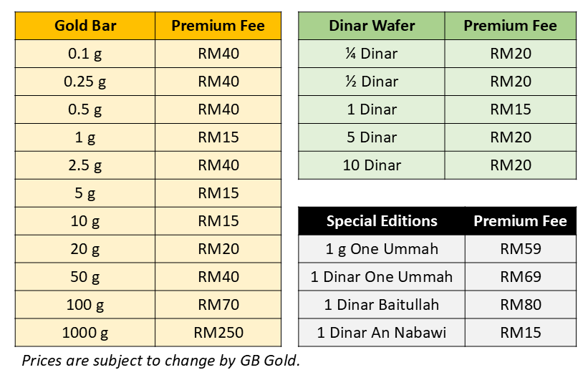The height and width of the screenshot is (380, 588).
Task: Click the Special Editions table header
Action: (382, 221)
